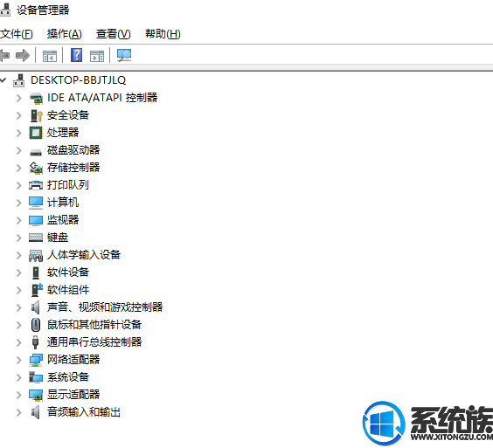Click the 存储控制器 icon

[x=36, y=168]
